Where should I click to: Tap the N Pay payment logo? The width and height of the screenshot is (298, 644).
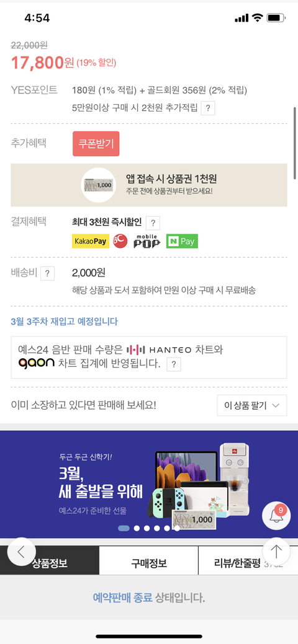tap(182, 241)
